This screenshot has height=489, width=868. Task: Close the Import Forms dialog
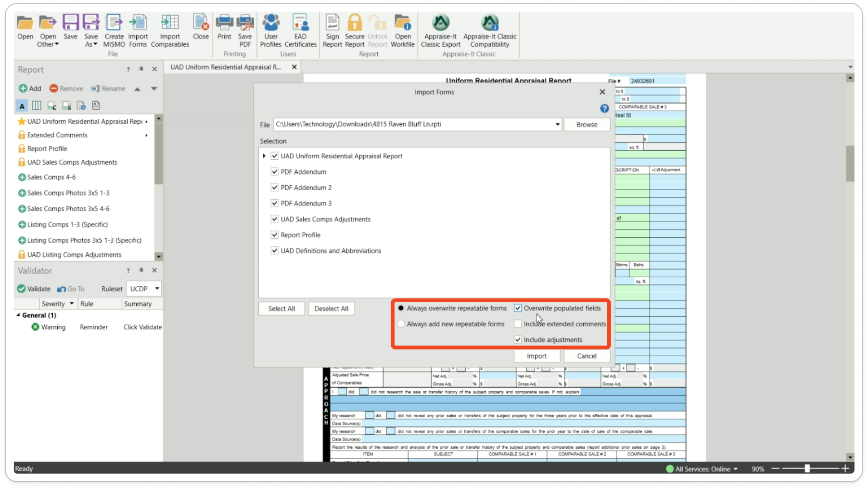point(602,92)
